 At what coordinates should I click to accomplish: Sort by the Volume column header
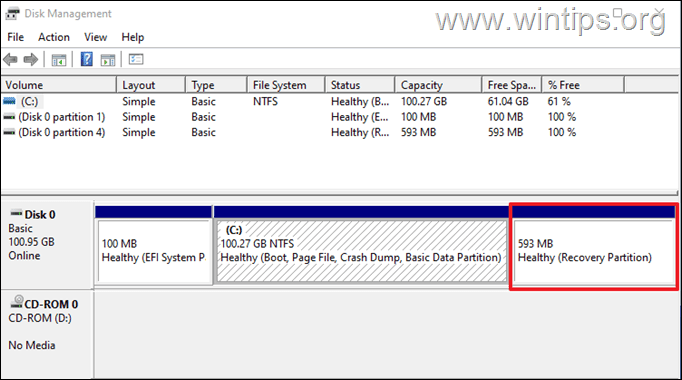point(59,85)
